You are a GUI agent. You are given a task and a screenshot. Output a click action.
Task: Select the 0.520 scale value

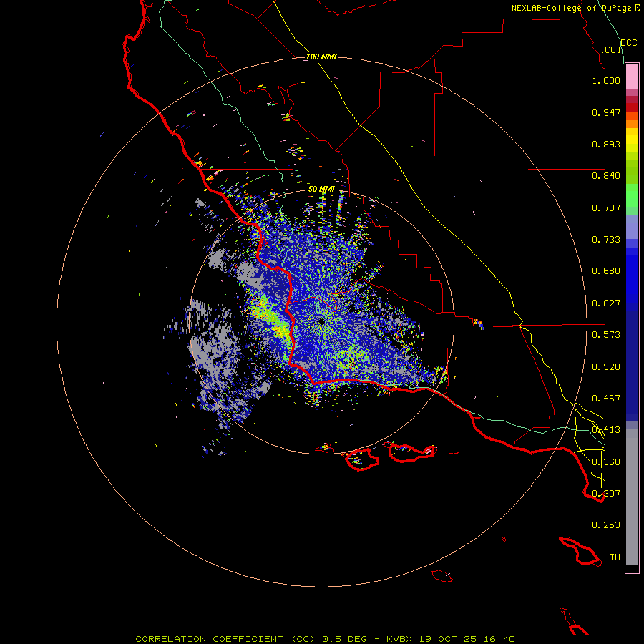coord(606,367)
